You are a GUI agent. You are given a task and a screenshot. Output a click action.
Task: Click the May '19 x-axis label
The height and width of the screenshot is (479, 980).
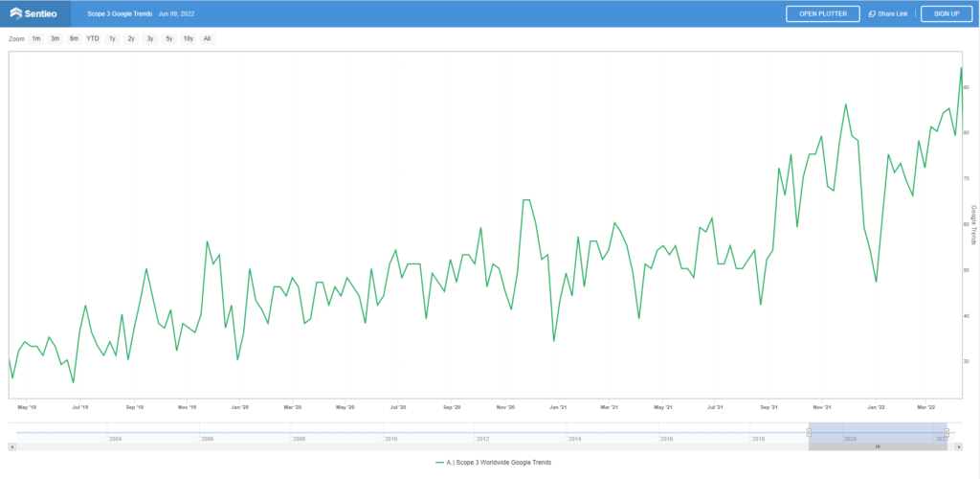[x=28, y=407]
